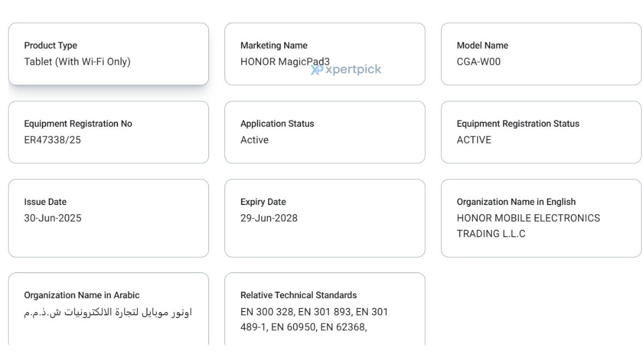Image resolution: width=643 pixels, height=364 pixels.
Task: Click the HONOR MagicPad3 text
Action: [285, 62]
